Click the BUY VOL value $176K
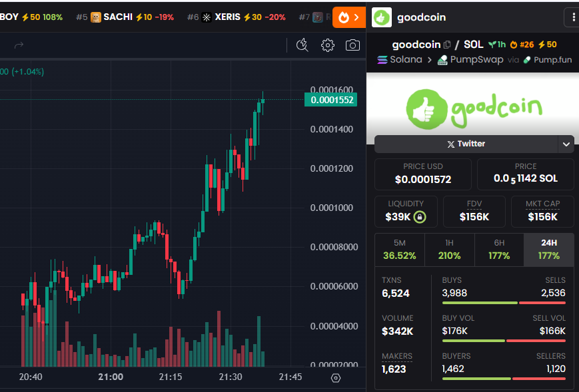The height and width of the screenshot is (392, 579). tap(454, 331)
